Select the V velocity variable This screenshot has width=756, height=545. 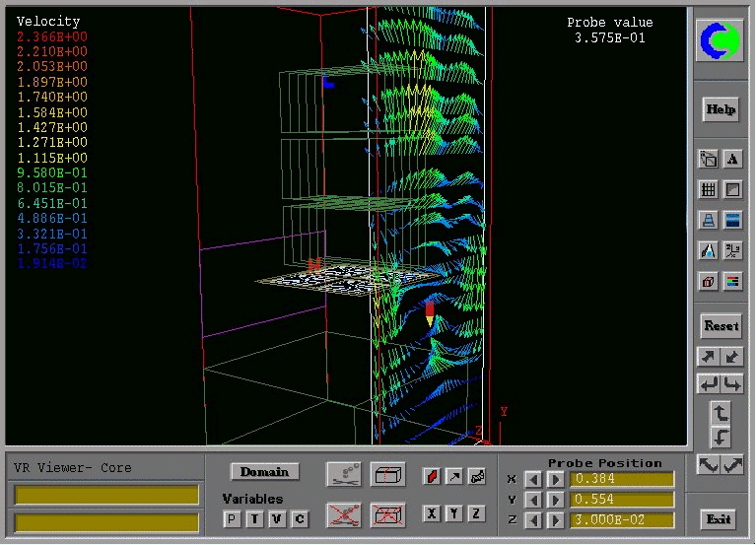pyautogui.click(x=277, y=519)
